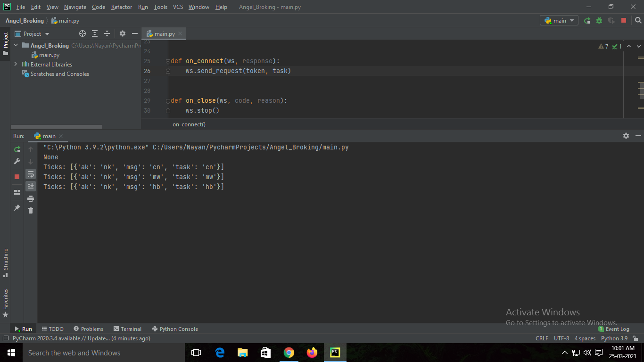The width and height of the screenshot is (644, 362).
Task: Click the UTF-8 encoding in status bar
Action: click(x=561, y=338)
